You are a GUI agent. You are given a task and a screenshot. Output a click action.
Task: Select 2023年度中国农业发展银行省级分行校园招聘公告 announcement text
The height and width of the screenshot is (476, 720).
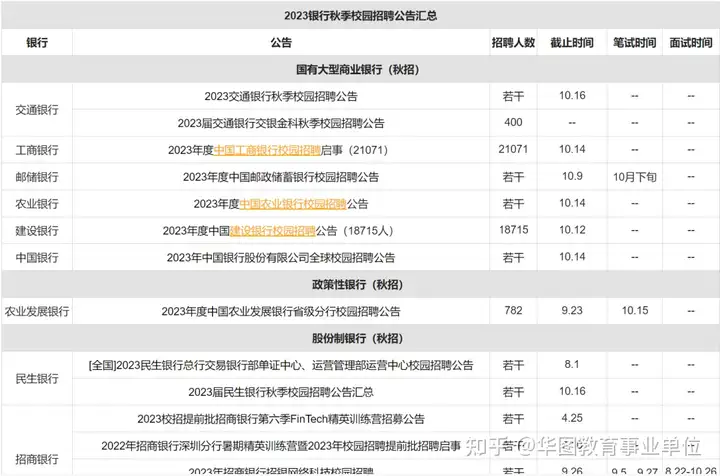(x=281, y=311)
